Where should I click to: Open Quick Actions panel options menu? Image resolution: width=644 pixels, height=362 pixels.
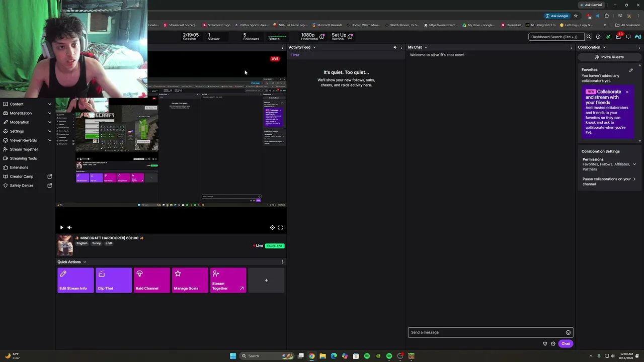[x=282, y=262]
